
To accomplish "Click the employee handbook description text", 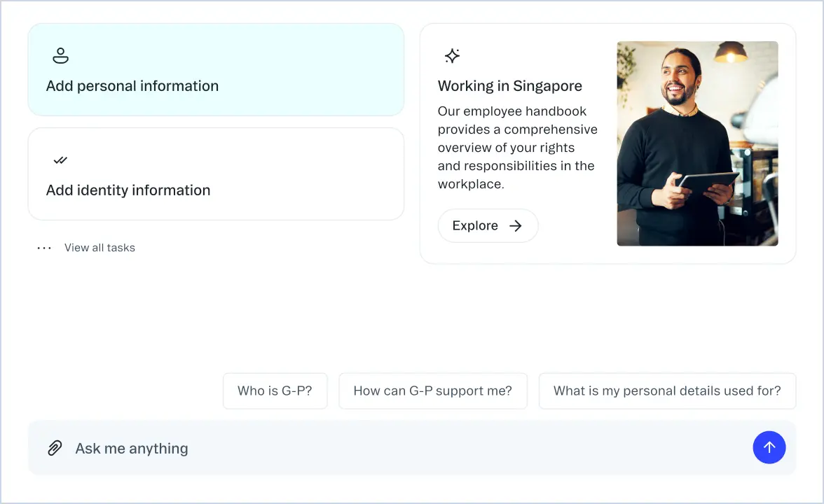I will pos(518,148).
